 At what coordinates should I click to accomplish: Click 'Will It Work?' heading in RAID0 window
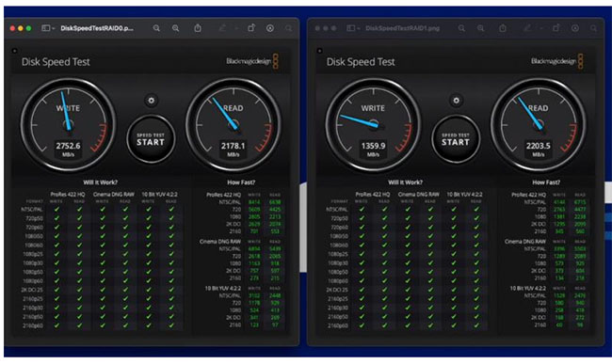[101, 182]
